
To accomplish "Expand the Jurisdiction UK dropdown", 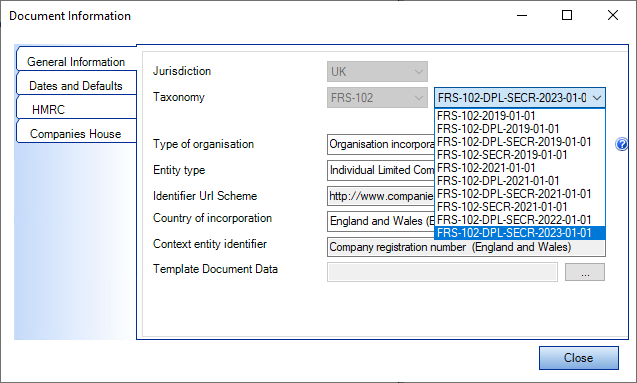I will [377, 72].
